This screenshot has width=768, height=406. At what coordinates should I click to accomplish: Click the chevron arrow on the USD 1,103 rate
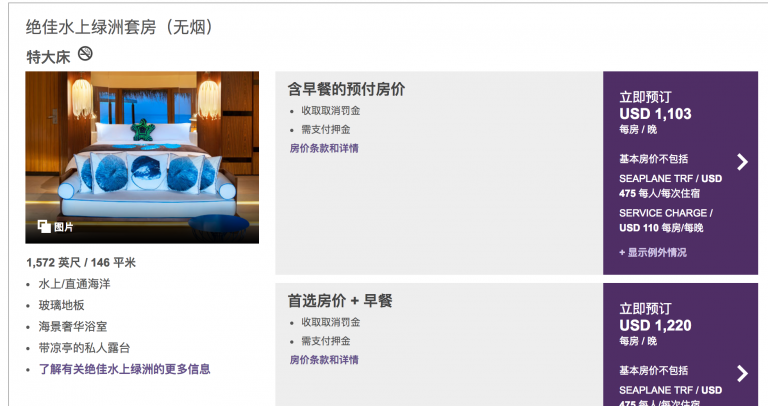[743, 162]
